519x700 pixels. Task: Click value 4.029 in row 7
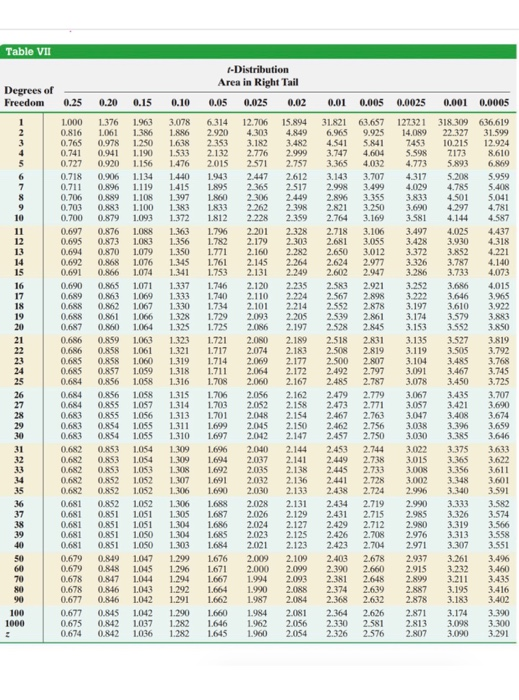(x=416, y=187)
